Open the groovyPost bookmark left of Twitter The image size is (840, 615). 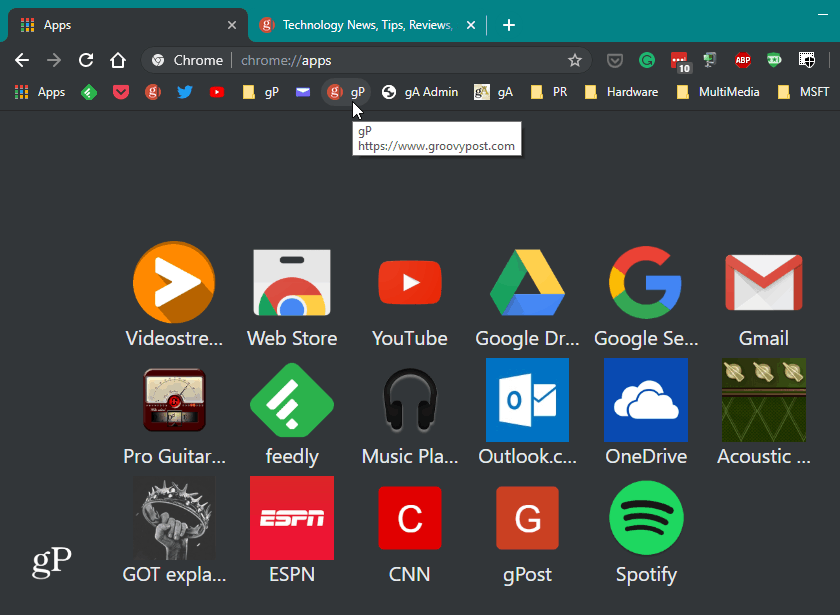[153, 92]
